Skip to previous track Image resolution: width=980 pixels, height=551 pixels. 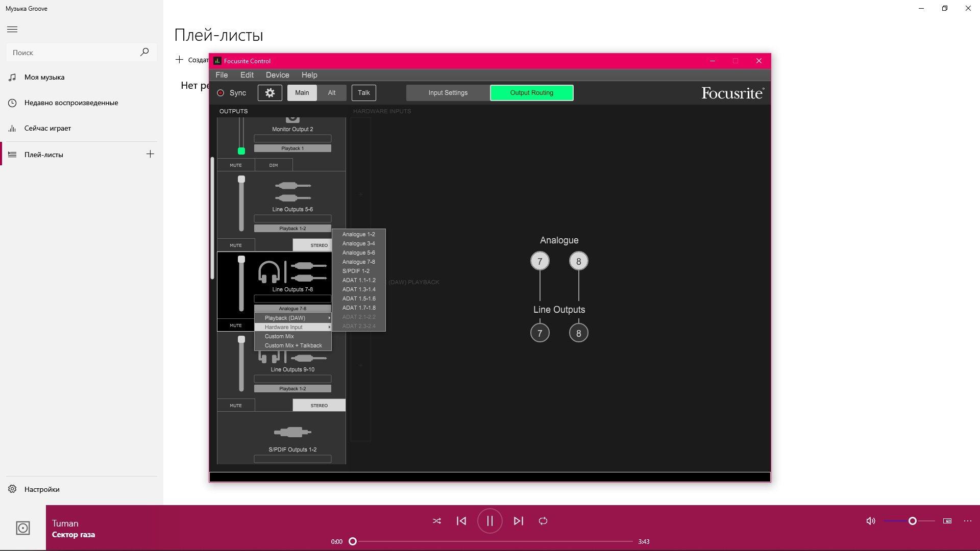pos(461,521)
